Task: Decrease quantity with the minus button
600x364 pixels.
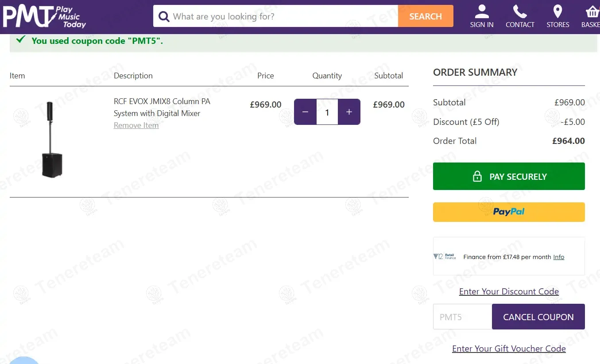Action: (x=305, y=112)
